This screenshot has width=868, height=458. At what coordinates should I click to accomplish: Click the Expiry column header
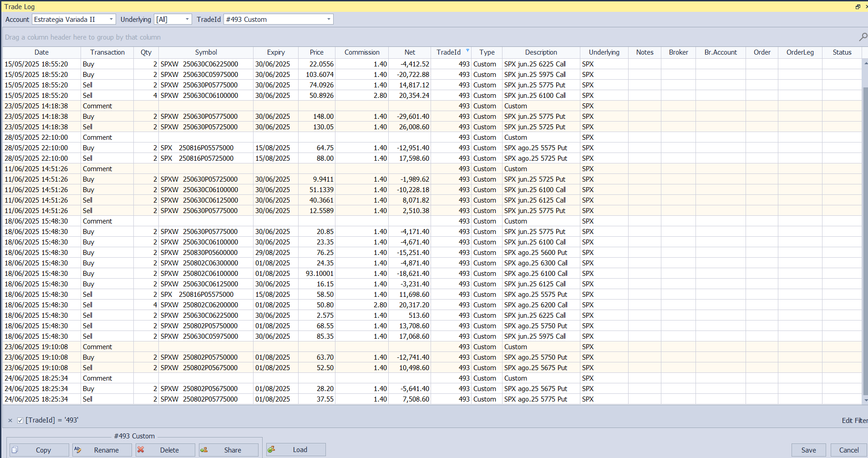tap(276, 52)
